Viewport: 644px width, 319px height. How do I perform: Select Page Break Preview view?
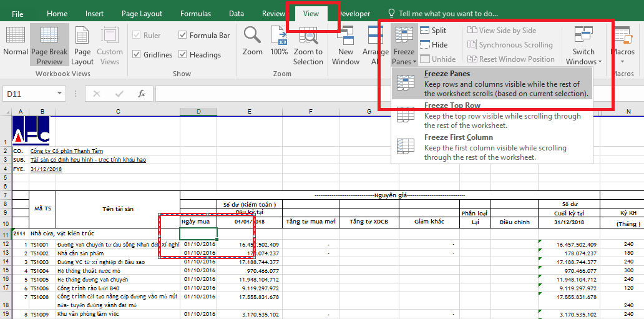coord(49,45)
